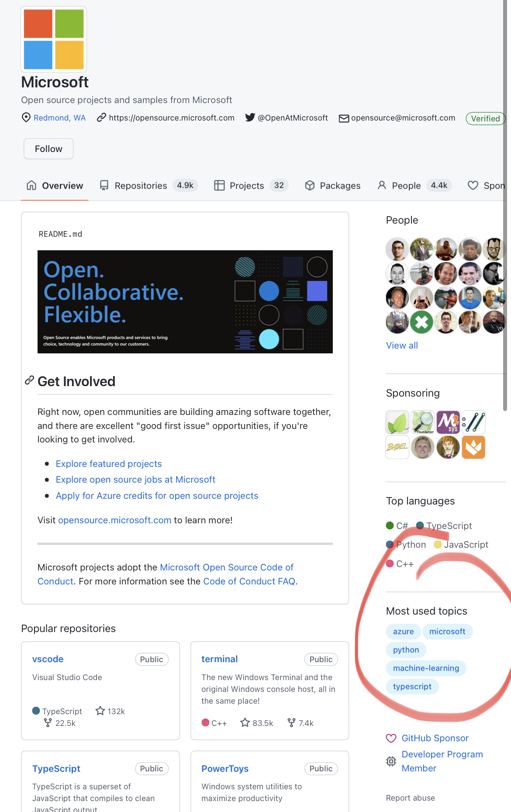This screenshot has width=511, height=812.
Task: Open the Explore featured projects link
Action: 108,463
